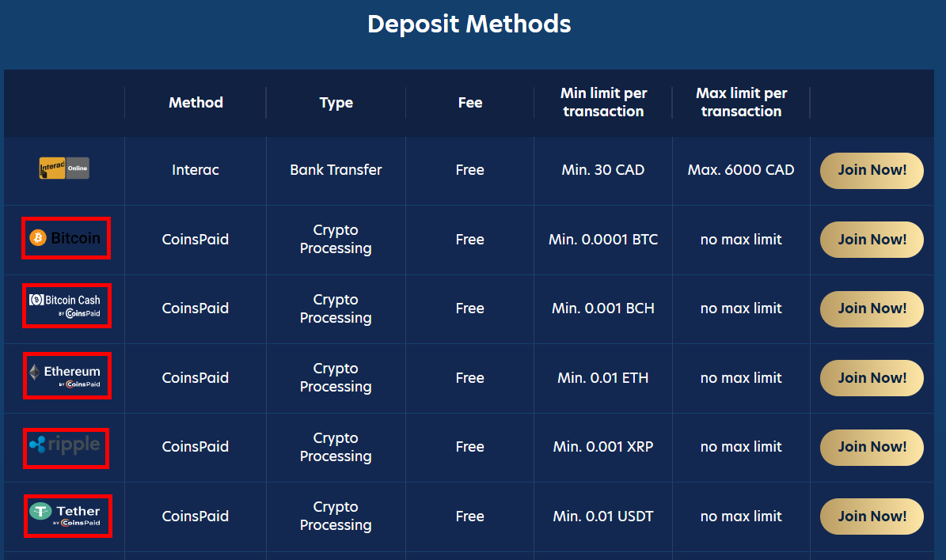Click the Type column header
Image resolution: width=946 pixels, height=560 pixels.
point(336,103)
